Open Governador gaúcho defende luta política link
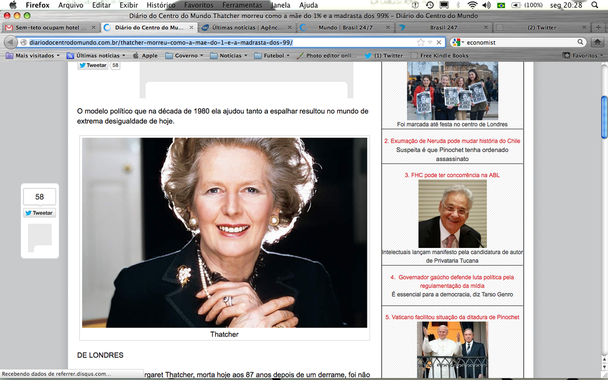This screenshot has width=608, height=380. tap(452, 281)
